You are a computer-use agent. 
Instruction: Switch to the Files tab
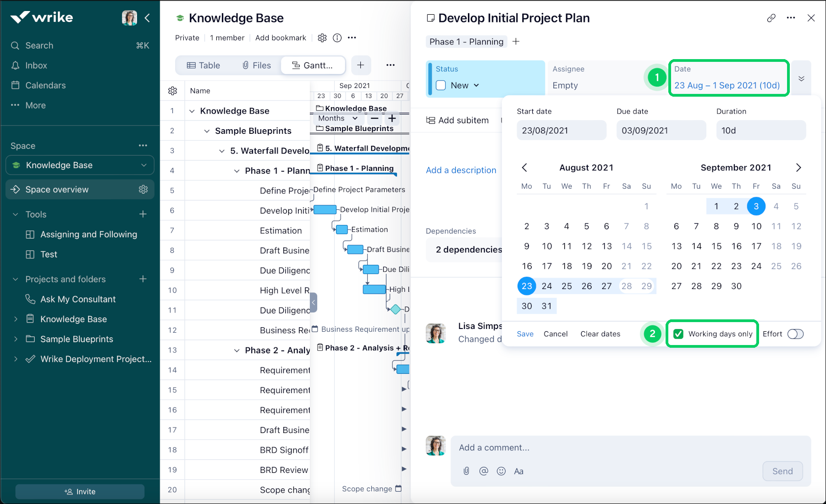point(257,66)
